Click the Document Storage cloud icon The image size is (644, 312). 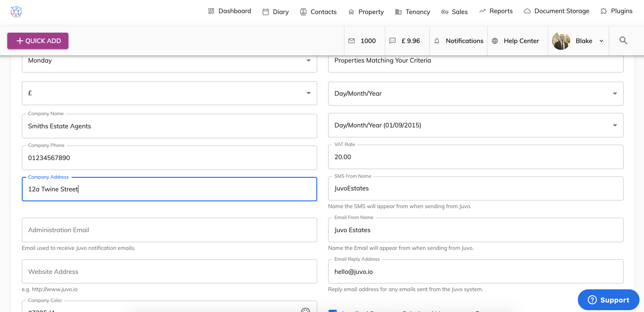pos(527,11)
